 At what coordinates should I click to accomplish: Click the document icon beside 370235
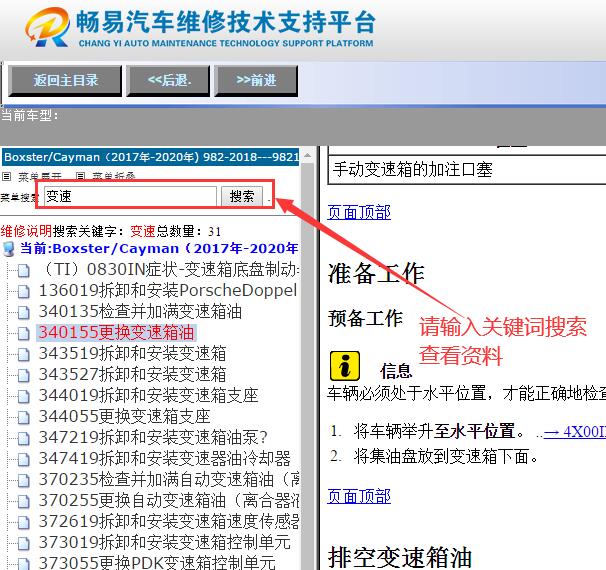(x=24, y=480)
